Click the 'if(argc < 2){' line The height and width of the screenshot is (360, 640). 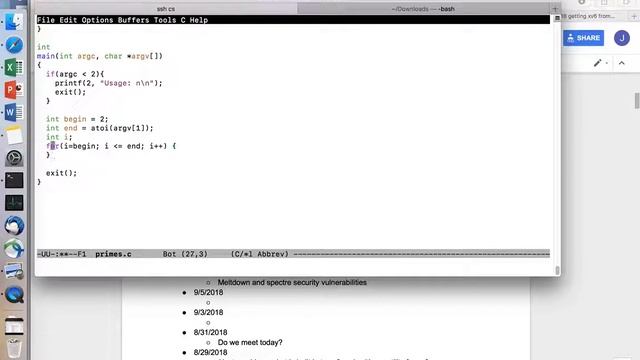pyautogui.click(x=75, y=74)
